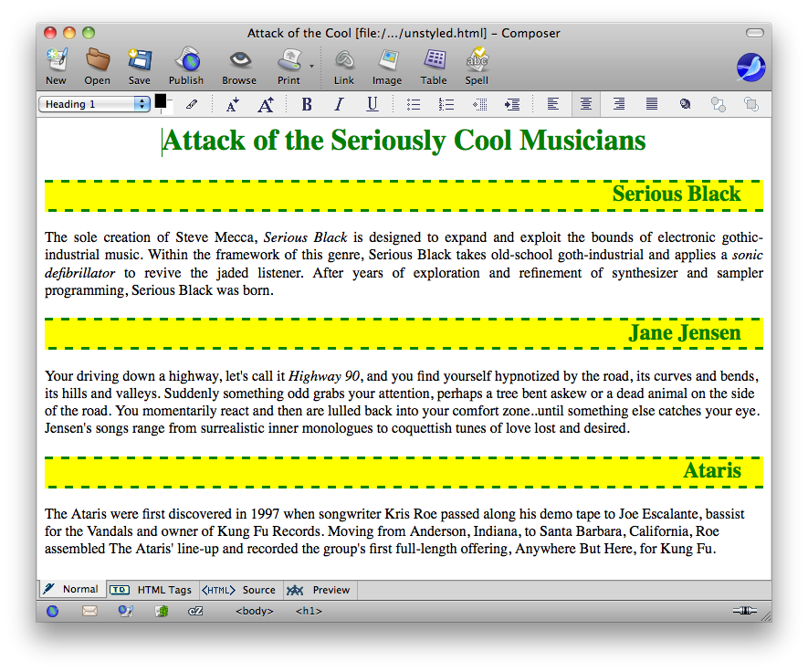Insert a hyperlink using the Link icon
The height and width of the screenshot is (672, 808).
click(x=344, y=66)
